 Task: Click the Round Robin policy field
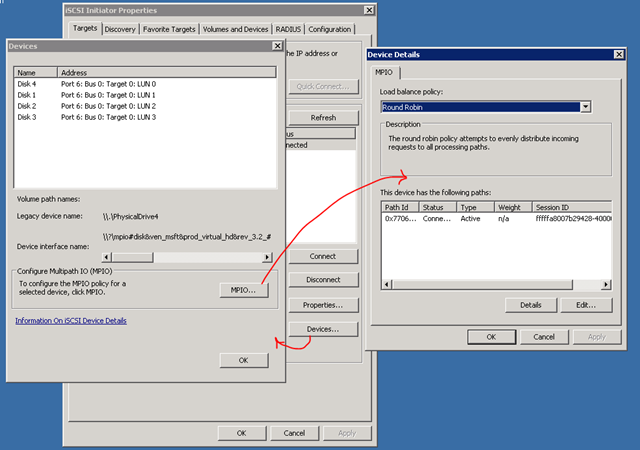pyautogui.click(x=480, y=107)
